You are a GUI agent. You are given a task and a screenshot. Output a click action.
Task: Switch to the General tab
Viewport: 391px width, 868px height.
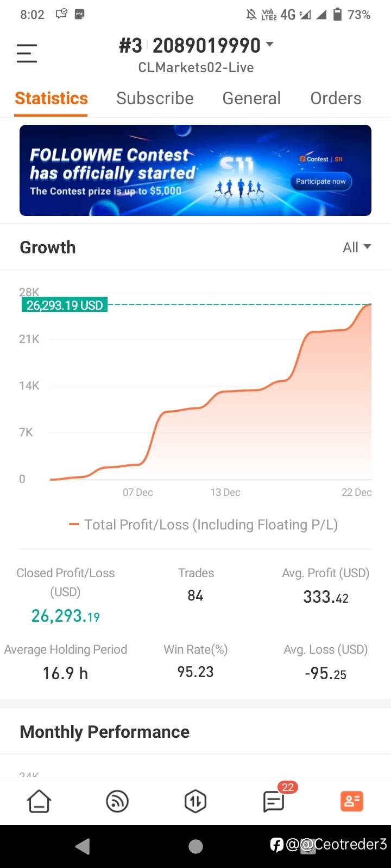[251, 98]
